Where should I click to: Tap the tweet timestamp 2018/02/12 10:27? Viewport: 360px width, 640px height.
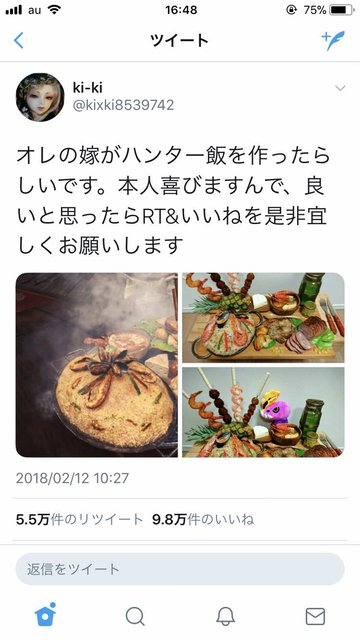coord(73,478)
